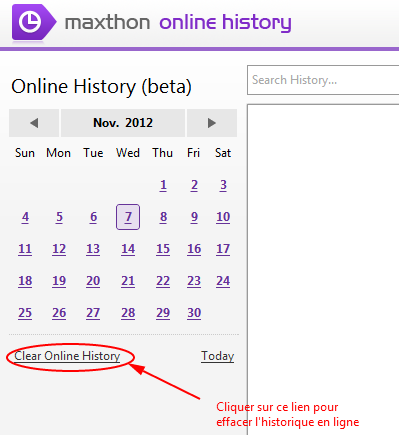Open history for November 4
This screenshot has height=435, width=399.
pyautogui.click(x=25, y=217)
